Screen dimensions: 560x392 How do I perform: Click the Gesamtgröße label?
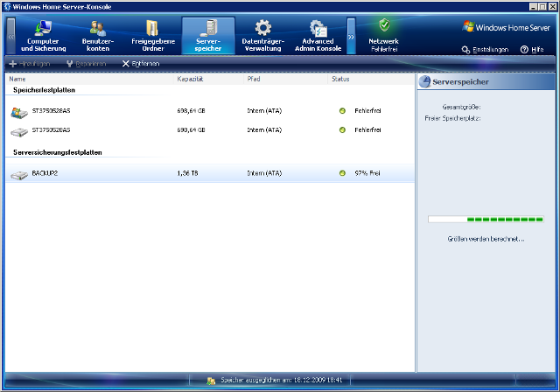click(x=461, y=107)
